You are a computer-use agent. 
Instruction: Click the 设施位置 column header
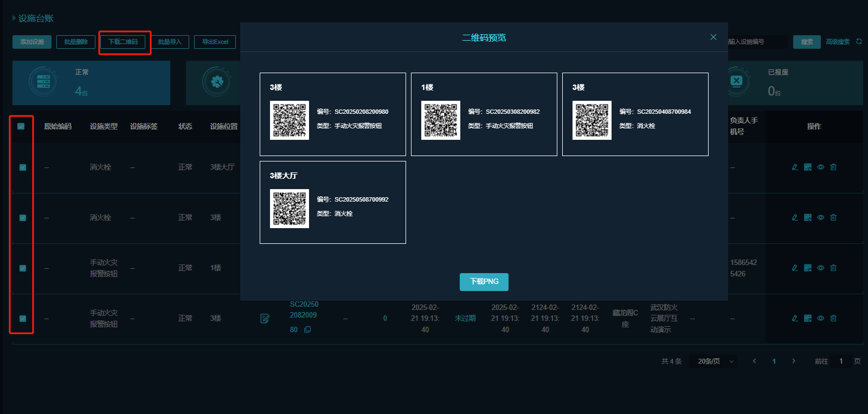tap(224, 126)
